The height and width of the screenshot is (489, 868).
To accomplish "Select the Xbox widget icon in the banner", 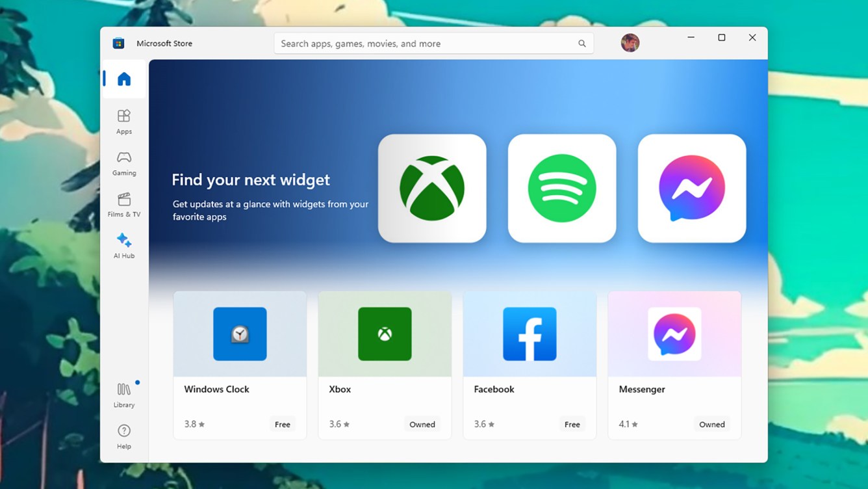I will 432,188.
